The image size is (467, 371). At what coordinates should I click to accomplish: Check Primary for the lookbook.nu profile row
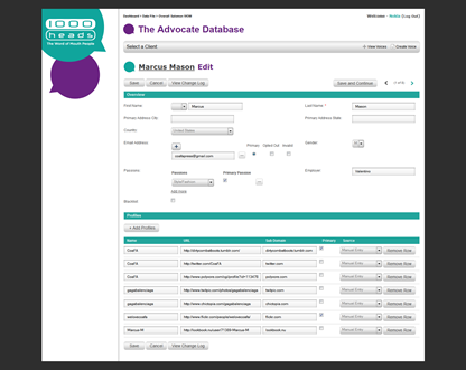coord(321,328)
